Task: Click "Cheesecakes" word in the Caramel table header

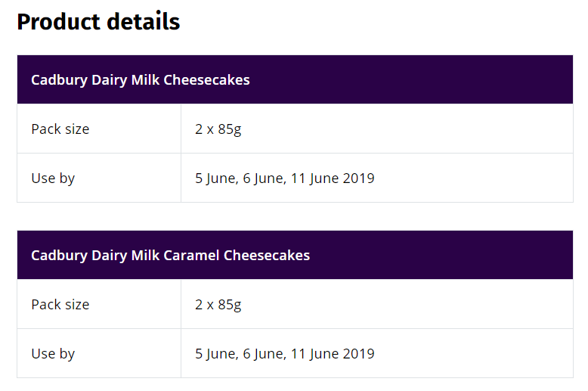Action: coord(267,255)
